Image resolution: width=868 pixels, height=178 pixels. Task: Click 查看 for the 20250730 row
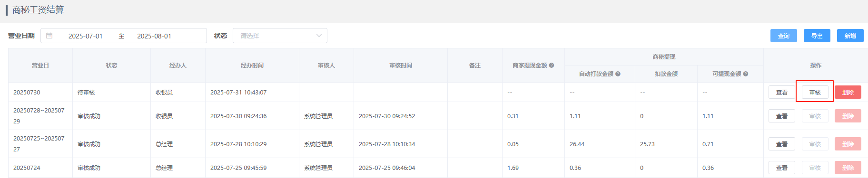point(782,92)
